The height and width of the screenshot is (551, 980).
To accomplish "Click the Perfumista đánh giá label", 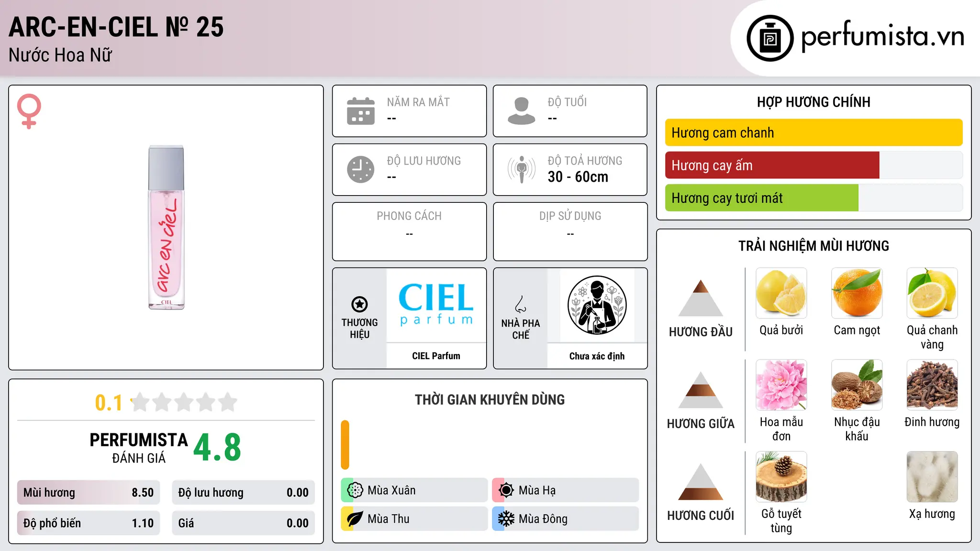I will 139,448.
